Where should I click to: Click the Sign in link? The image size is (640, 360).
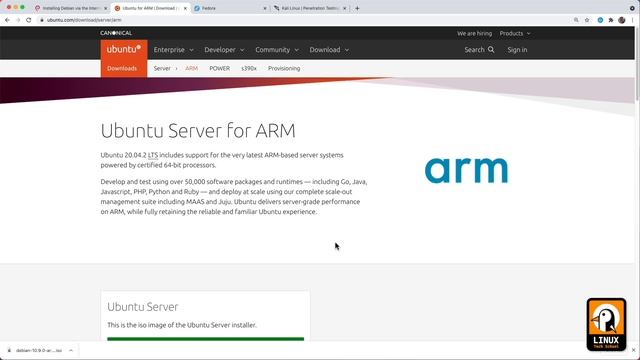click(x=517, y=50)
